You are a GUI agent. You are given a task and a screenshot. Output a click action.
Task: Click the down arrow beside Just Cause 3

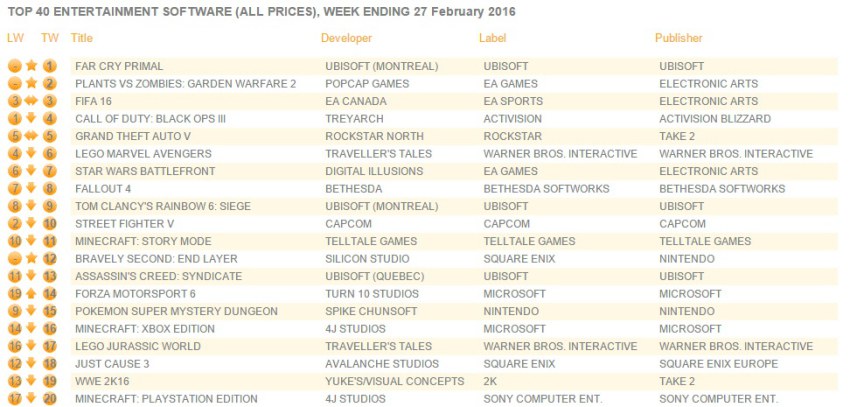pos(31,364)
